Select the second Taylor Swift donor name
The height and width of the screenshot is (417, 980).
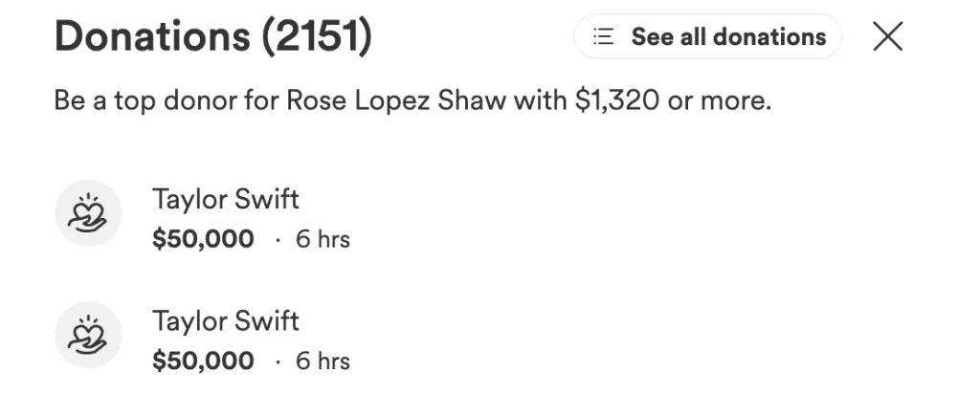click(x=226, y=321)
